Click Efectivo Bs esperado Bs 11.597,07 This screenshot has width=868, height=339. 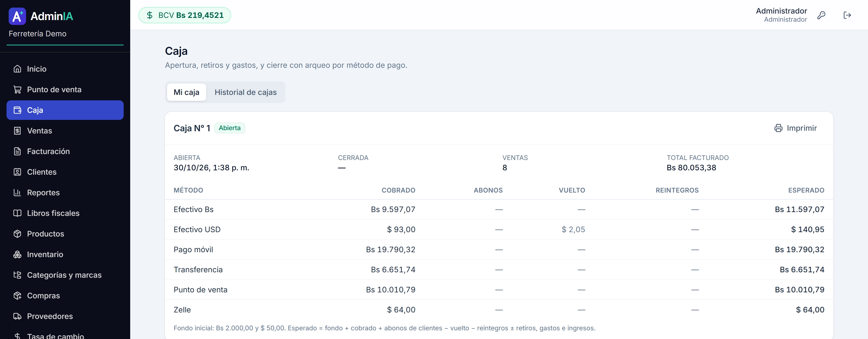coord(799,209)
